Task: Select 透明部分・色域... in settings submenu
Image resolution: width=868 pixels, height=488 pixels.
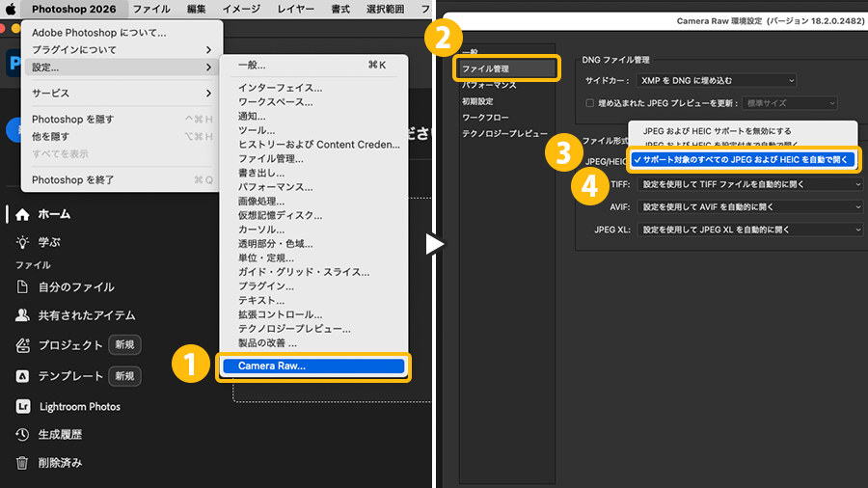Action: [313, 244]
